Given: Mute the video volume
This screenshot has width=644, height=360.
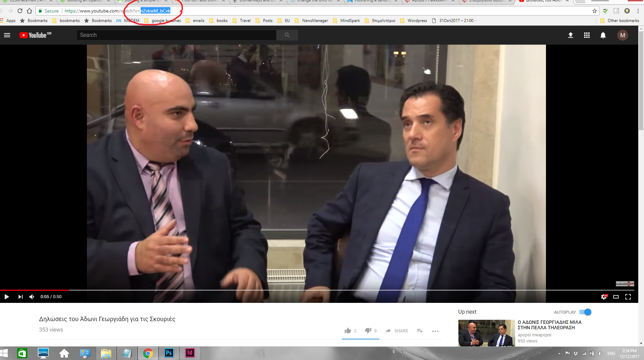Looking at the screenshot, I should pos(32,297).
